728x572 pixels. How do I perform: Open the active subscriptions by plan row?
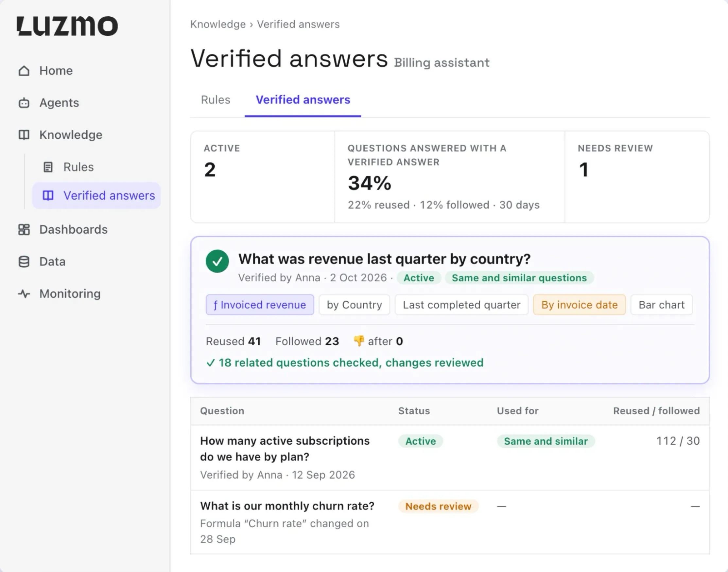tap(450, 457)
